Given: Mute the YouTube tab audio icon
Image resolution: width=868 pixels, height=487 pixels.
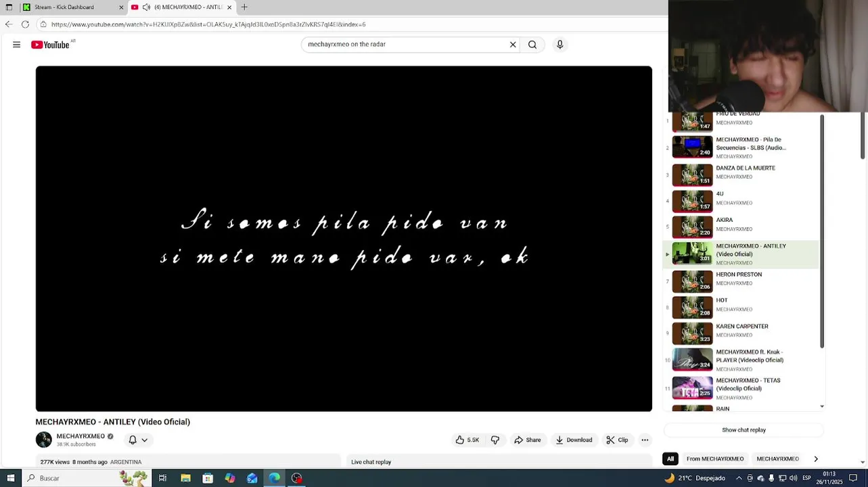Looking at the screenshot, I should click(146, 7).
